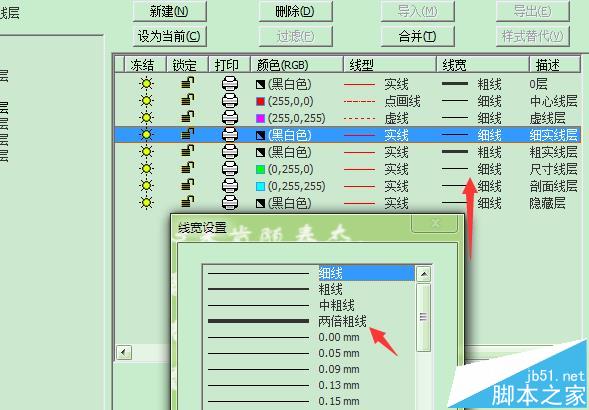The width and height of the screenshot is (589, 410).
Task: Click the 线型 column header
Action: [390, 65]
